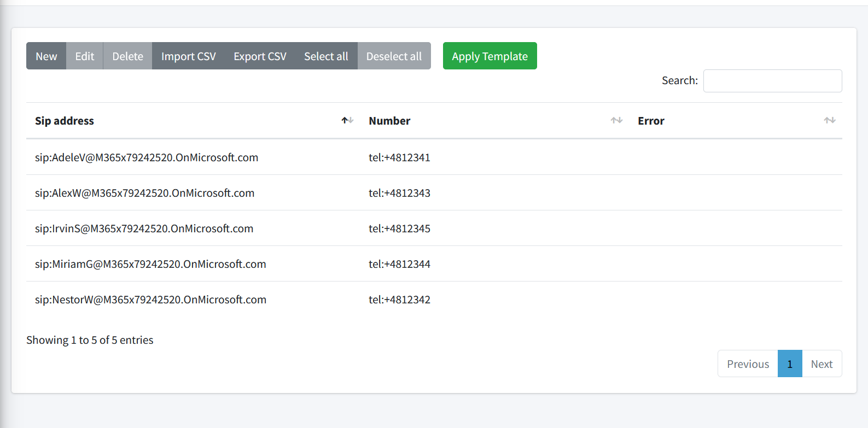Image resolution: width=868 pixels, height=428 pixels.
Task: Focus the Search input field
Action: [772, 81]
